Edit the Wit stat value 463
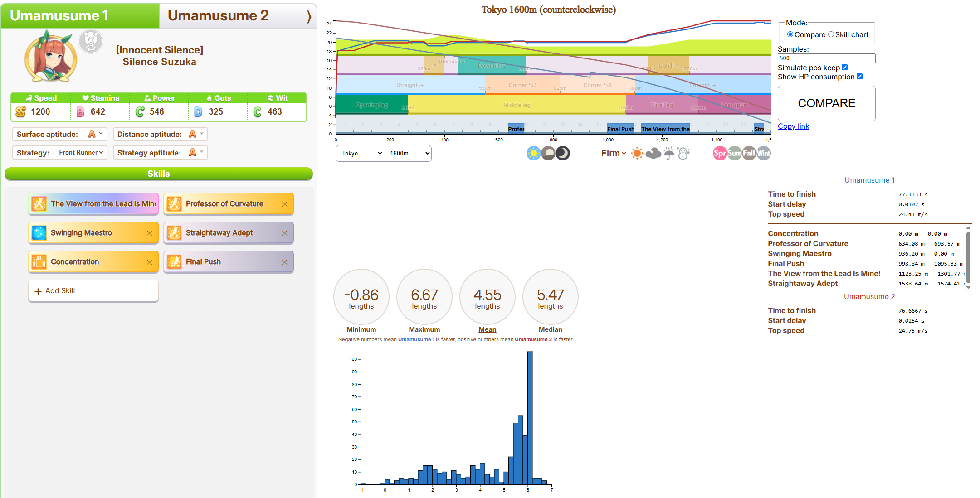Viewport: 980px width, 498px height. [x=275, y=112]
